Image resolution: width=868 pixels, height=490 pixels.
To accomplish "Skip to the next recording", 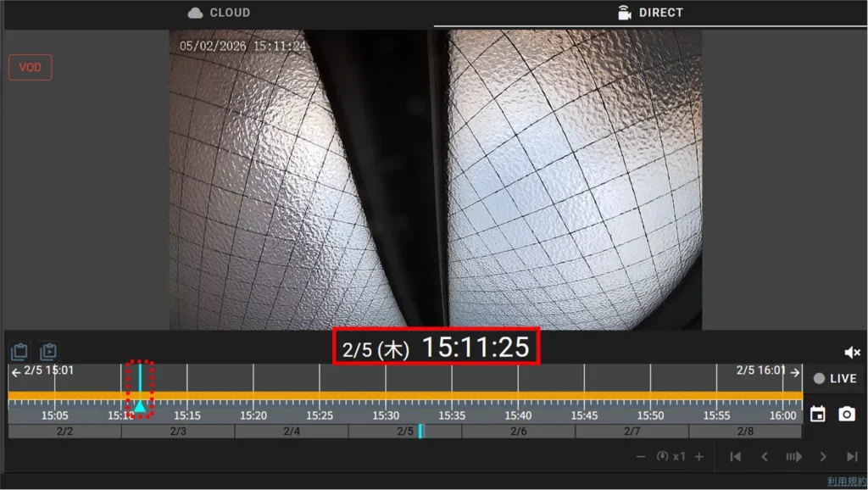I will (852, 457).
